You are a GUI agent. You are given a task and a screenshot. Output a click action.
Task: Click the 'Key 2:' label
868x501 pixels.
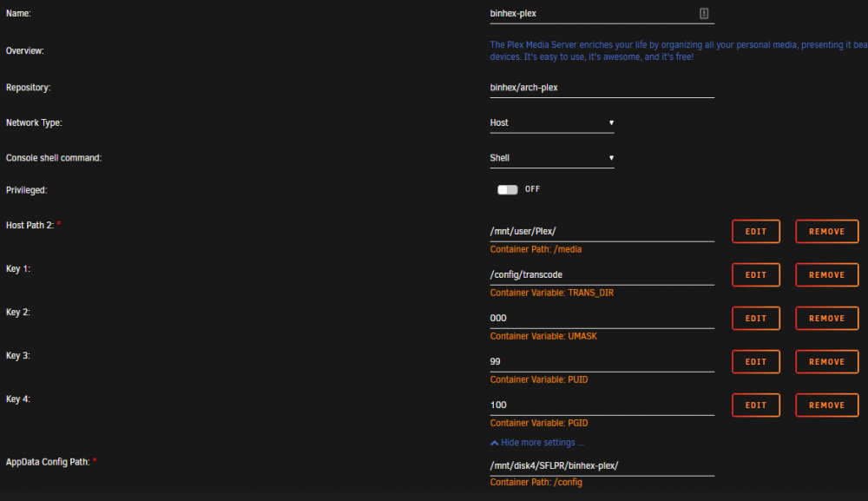[x=18, y=313]
